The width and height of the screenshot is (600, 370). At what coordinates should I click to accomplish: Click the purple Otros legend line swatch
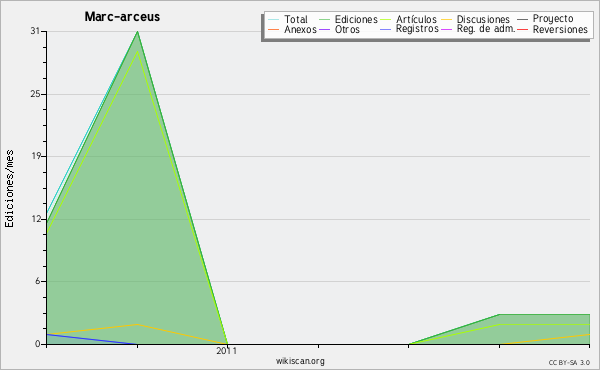coord(324,29)
